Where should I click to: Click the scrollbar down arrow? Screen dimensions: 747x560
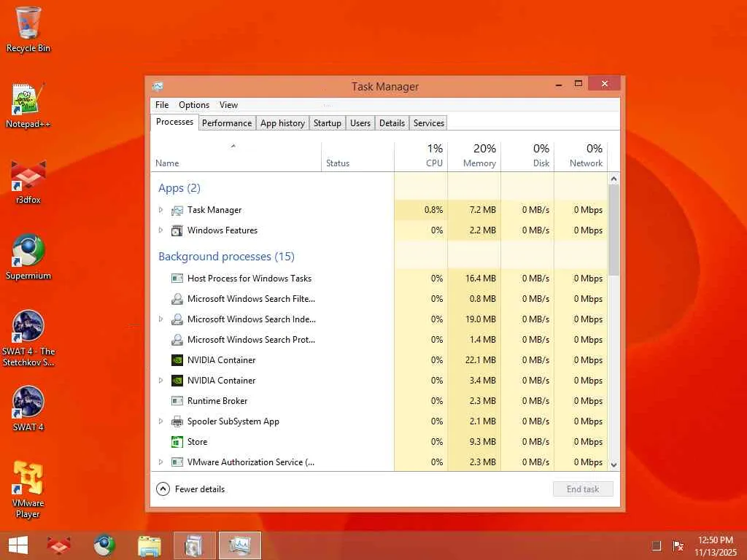tap(614, 464)
